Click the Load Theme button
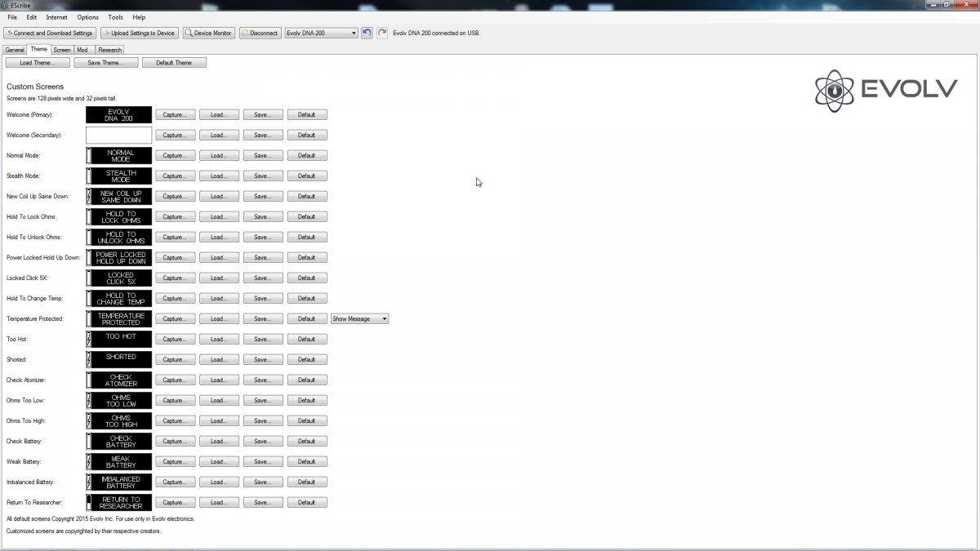 pos(38,63)
